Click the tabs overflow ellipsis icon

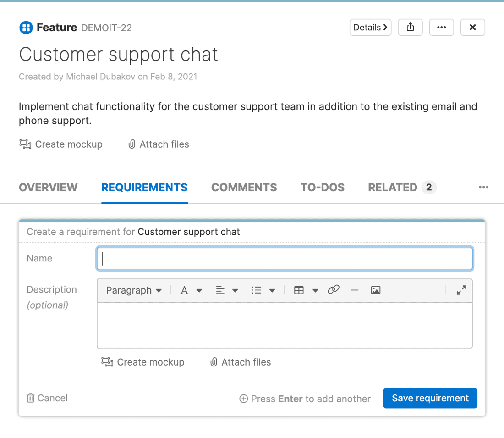483,187
